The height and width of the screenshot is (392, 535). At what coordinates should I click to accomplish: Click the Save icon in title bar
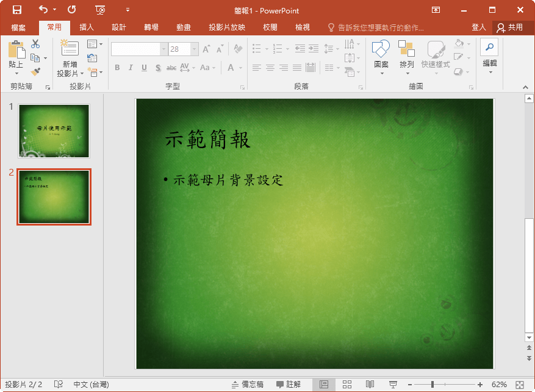[x=16, y=10]
